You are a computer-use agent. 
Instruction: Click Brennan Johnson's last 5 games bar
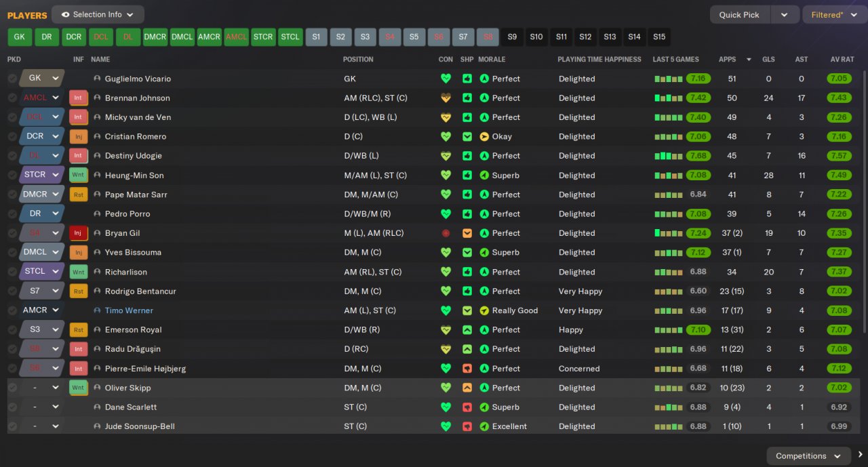(x=669, y=98)
